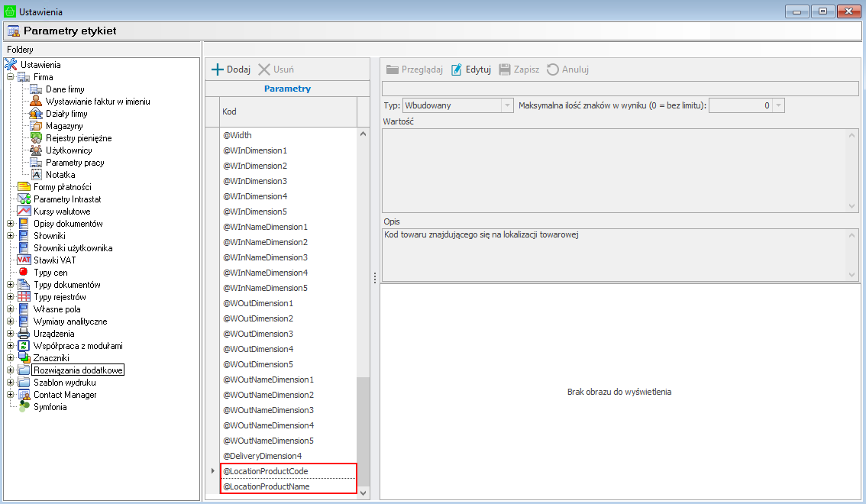Click the Edytuj pencil icon
Screen dimensions: 866x504
(457, 69)
